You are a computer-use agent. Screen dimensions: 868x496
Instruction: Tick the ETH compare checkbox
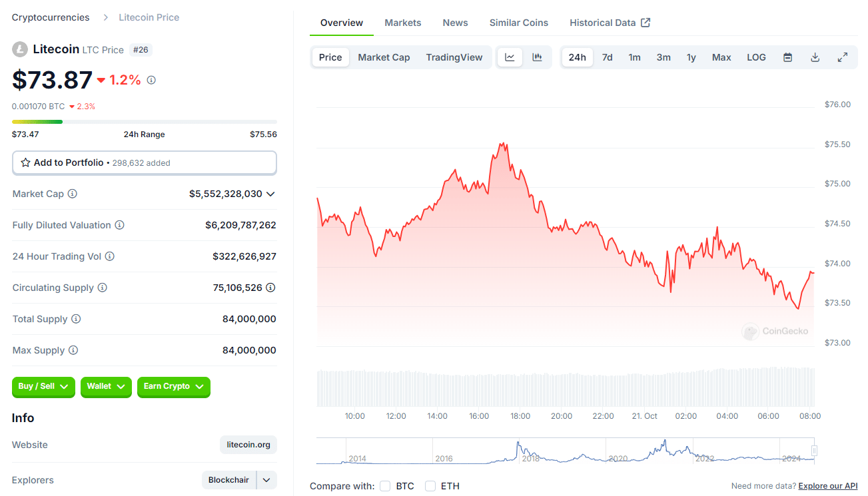click(430, 486)
